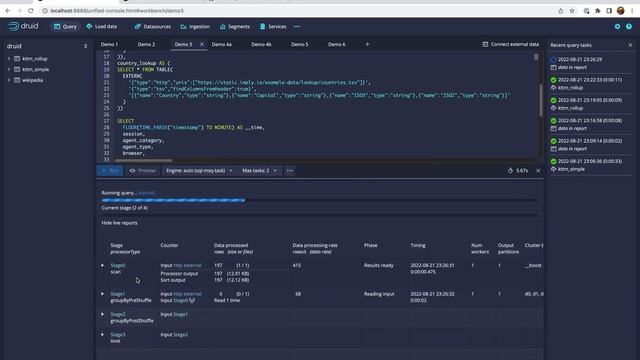640x360 pixels.
Task: Close the query execution pane
Action: pyautogui.click(x=538, y=171)
